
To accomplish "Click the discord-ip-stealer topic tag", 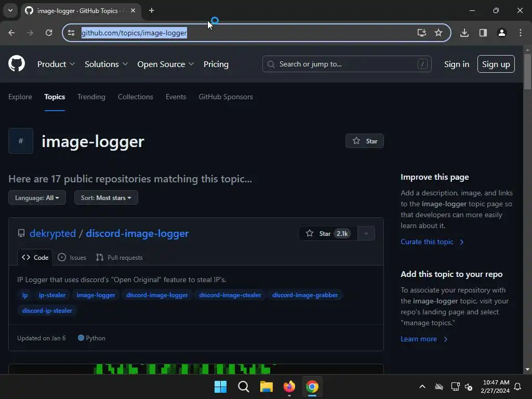I will 47,311.
